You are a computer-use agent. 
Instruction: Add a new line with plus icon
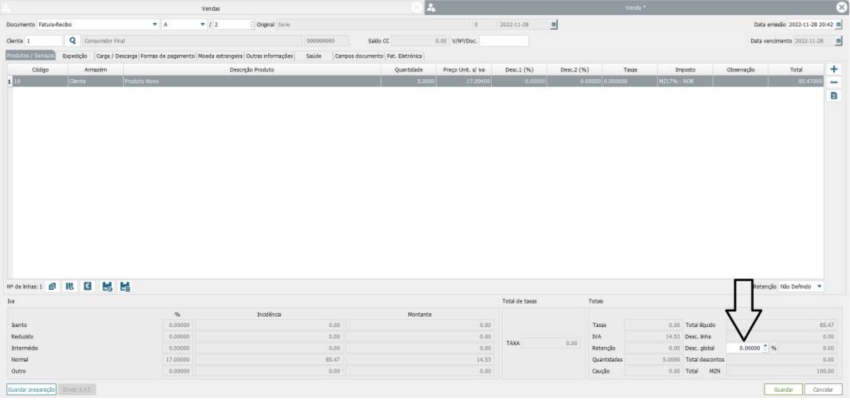(835, 68)
